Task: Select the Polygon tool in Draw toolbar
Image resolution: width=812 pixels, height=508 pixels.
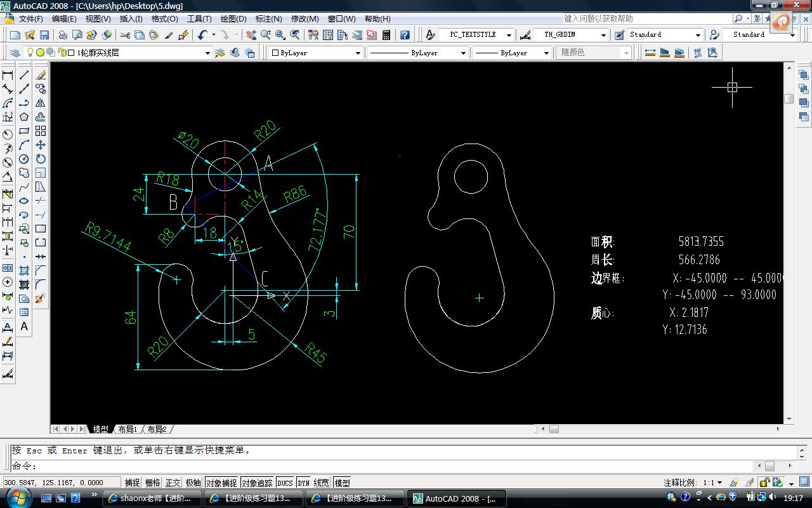Action: pos(24,117)
